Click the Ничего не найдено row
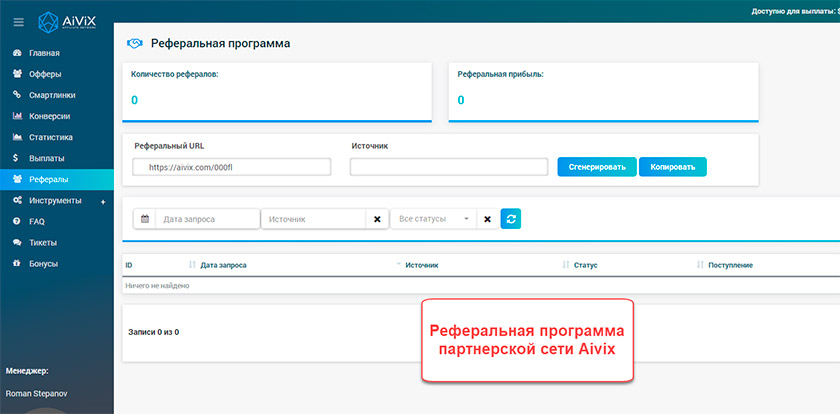 [x=481, y=285]
